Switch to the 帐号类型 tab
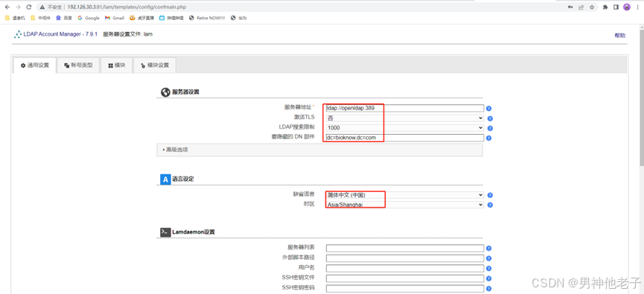644x294 pixels. [x=78, y=65]
